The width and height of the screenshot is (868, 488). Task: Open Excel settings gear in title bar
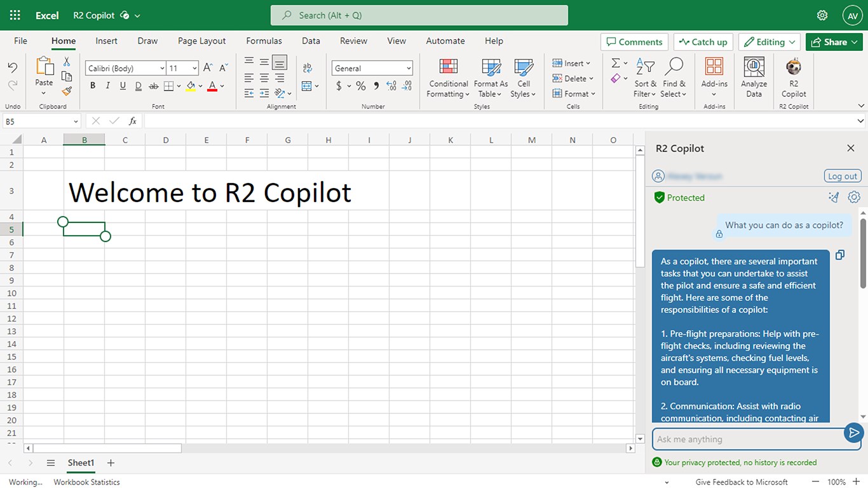pyautogui.click(x=822, y=15)
